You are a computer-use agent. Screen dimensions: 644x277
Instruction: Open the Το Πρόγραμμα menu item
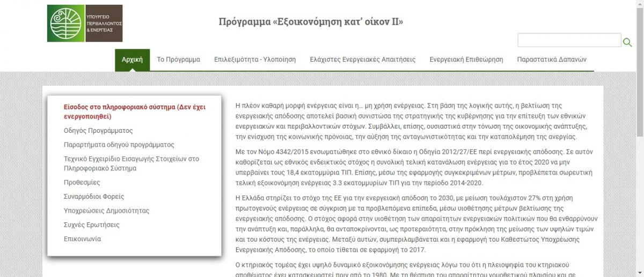178,59
